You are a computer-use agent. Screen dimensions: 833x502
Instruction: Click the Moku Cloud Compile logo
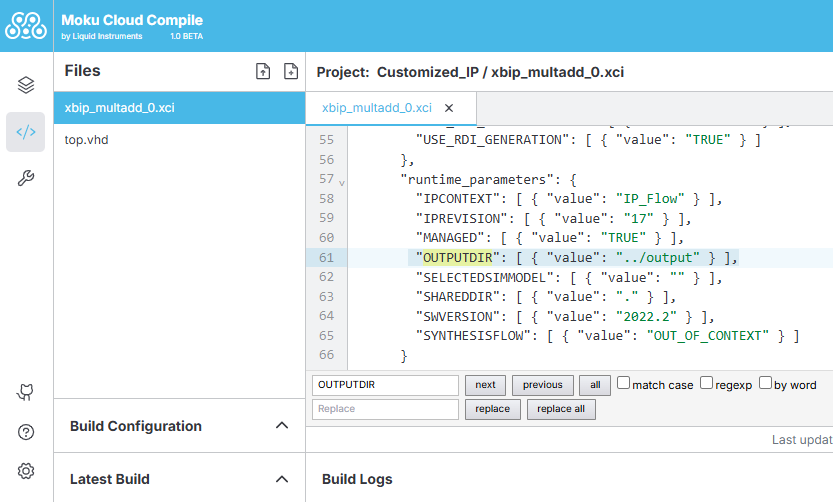(26, 25)
